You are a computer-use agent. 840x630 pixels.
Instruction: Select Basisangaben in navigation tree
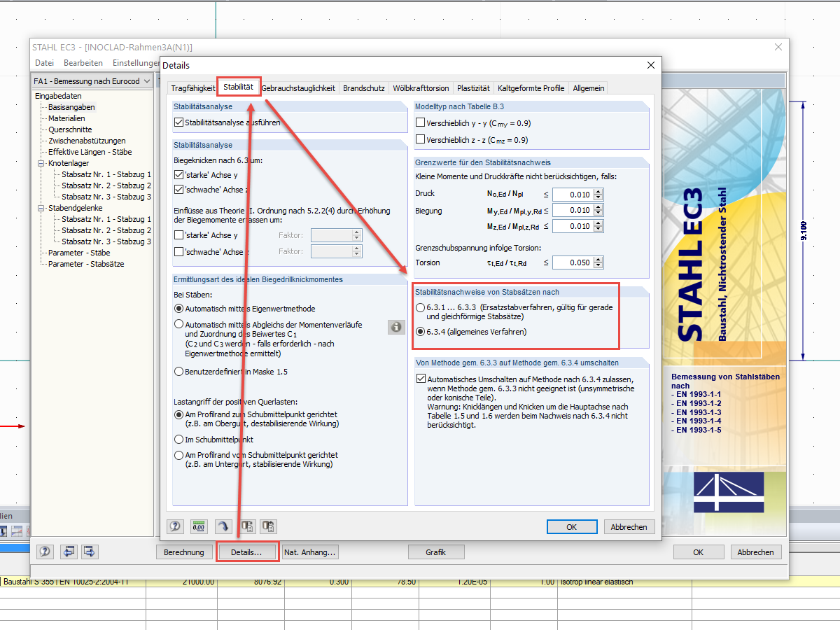click(71, 107)
